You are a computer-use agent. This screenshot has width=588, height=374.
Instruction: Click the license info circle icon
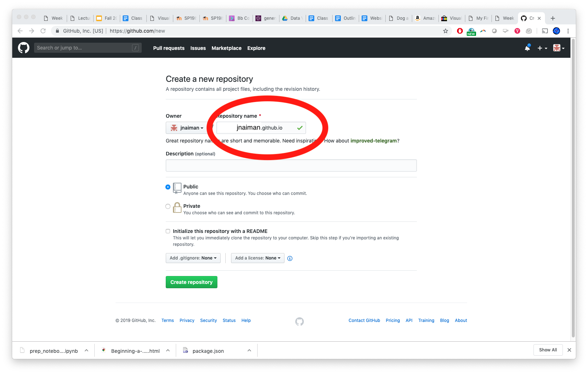pyautogui.click(x=290, y=258)
